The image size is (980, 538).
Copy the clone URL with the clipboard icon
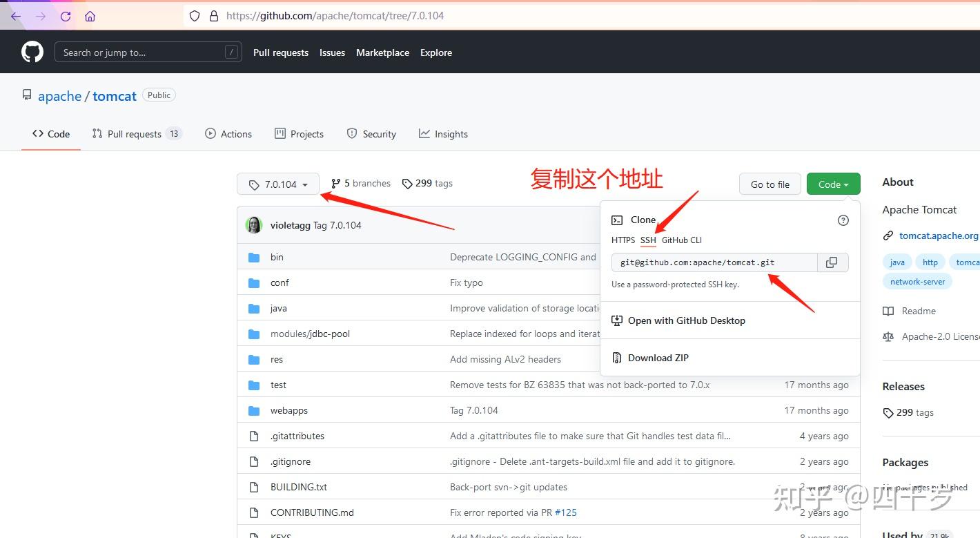point(832,262)
